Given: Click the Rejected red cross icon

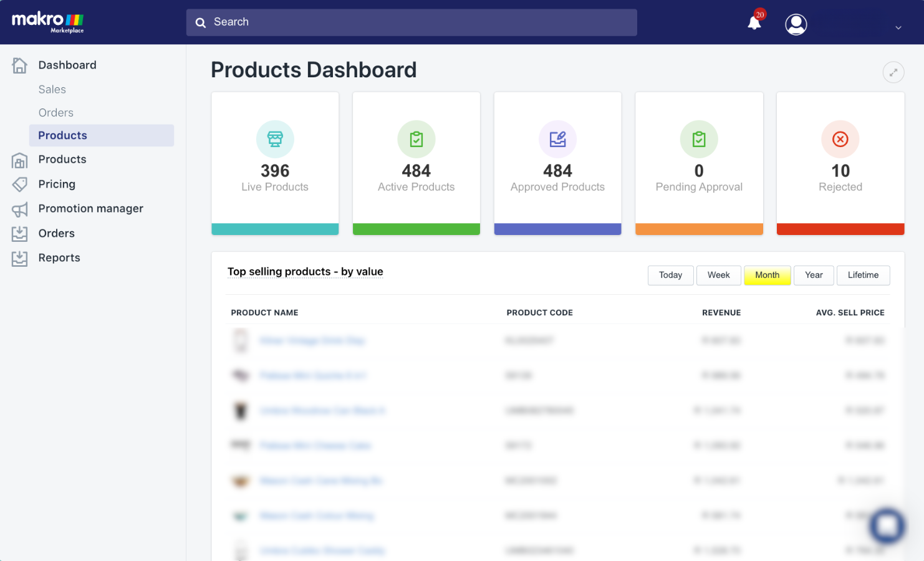Looking at the screenshot, I should pyautogui.click(x=840, y=139).
